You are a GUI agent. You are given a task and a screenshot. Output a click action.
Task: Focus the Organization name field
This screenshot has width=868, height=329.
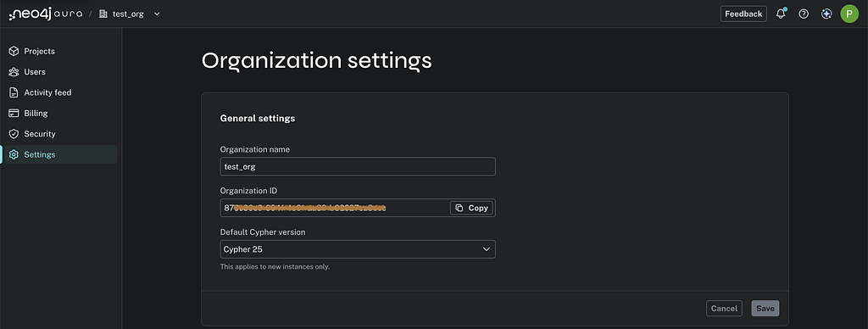click(x=358, y=167)
